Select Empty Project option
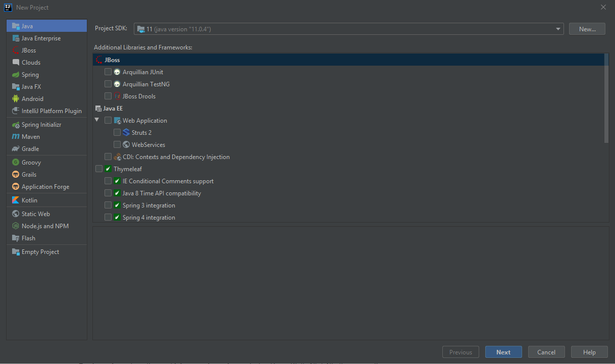Image resolution: width=615 pixels, height=364 pixels. pos(46,252)
